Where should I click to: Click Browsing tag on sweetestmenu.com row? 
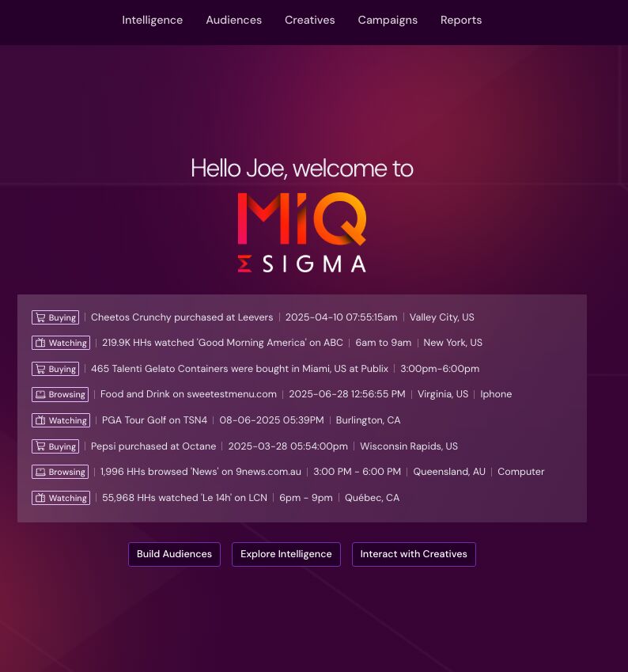point(60,394)
